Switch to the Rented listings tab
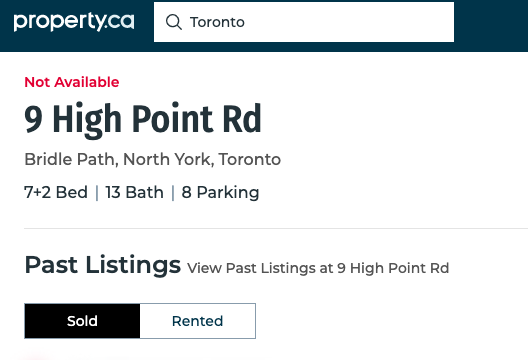This screenshot has width=528, height=360. click(198, 321)
